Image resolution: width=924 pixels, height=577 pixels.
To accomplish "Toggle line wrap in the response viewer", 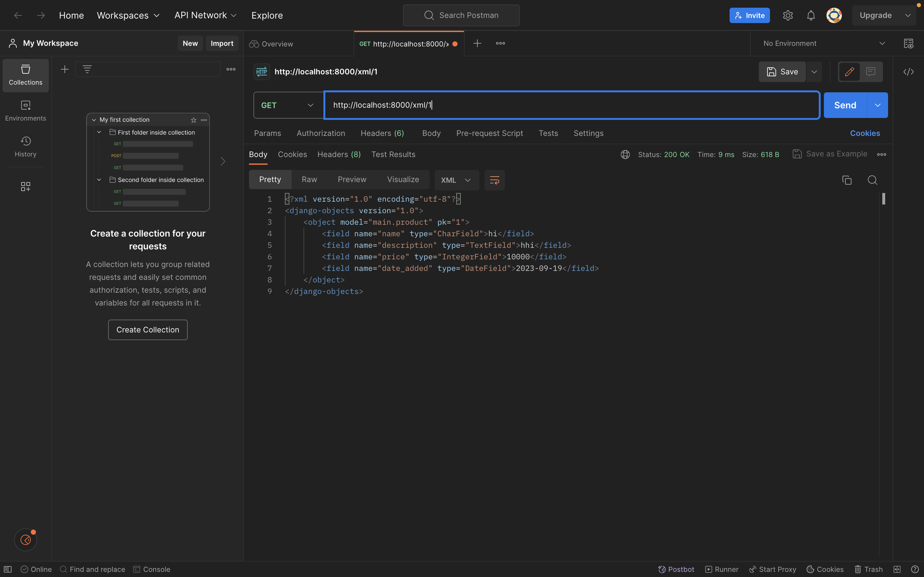I will [x=494, y=180].
